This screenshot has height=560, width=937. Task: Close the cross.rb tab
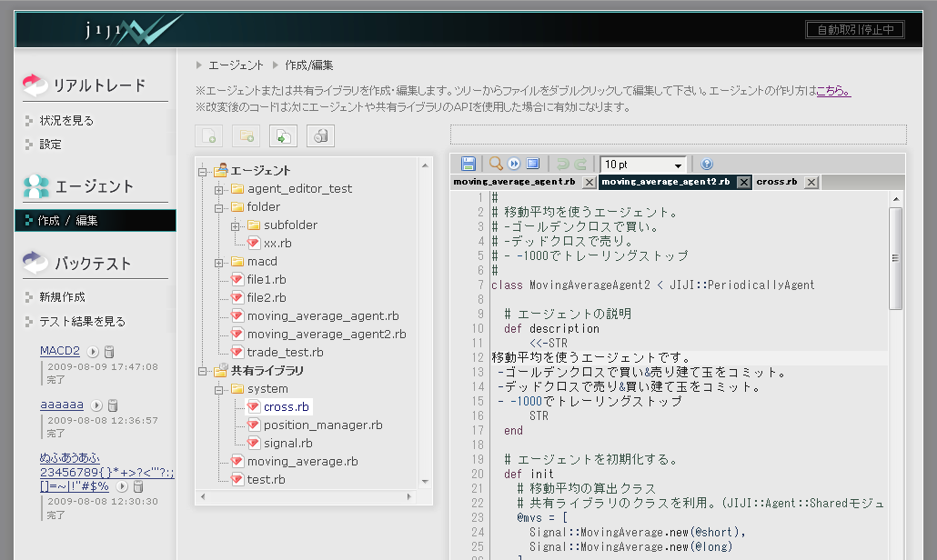tap(811, 182)
